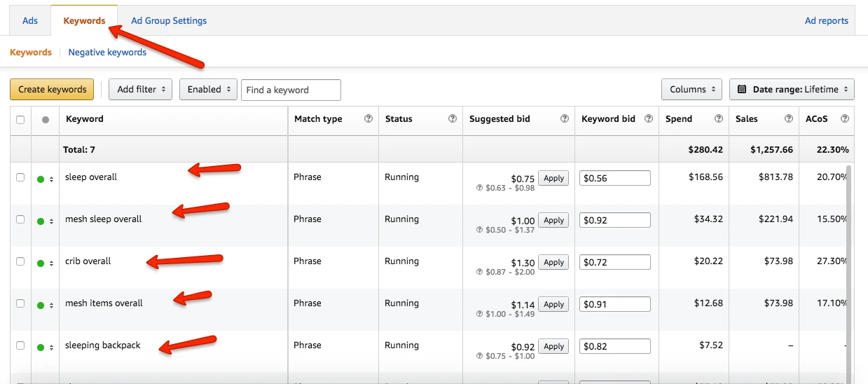Open the Keyword bid help icon

pos(649,119)
